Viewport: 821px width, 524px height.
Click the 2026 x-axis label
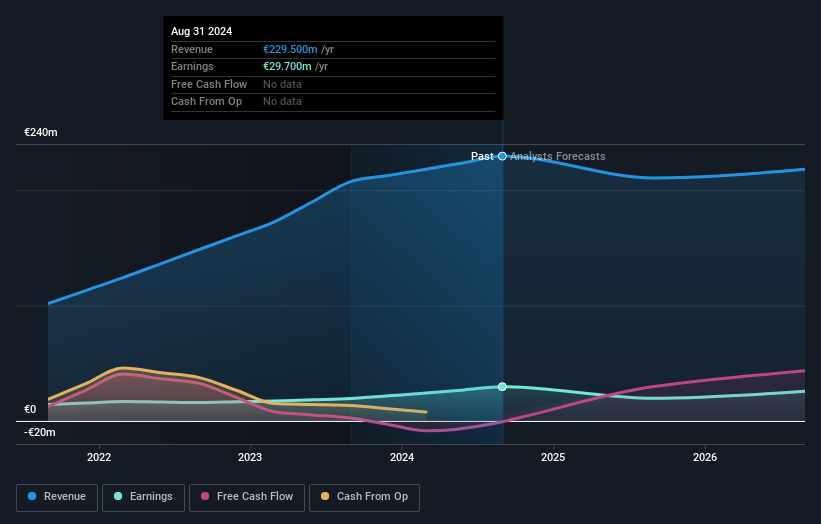point(705,458)
